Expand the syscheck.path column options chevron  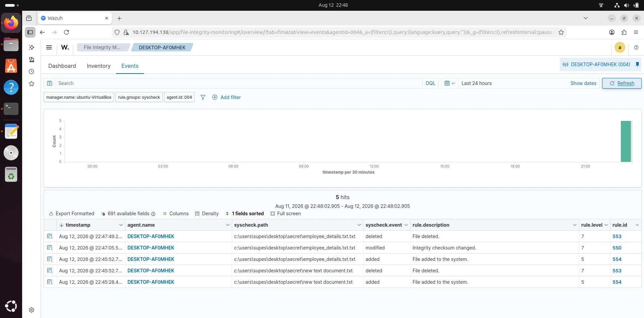tap(359, 225)
